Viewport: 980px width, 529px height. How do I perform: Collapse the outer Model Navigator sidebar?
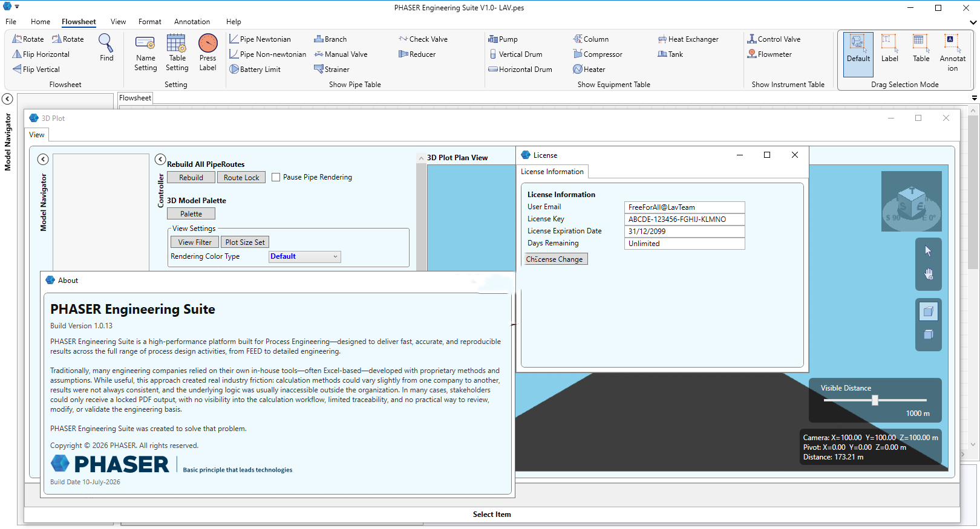pos(7,99)
